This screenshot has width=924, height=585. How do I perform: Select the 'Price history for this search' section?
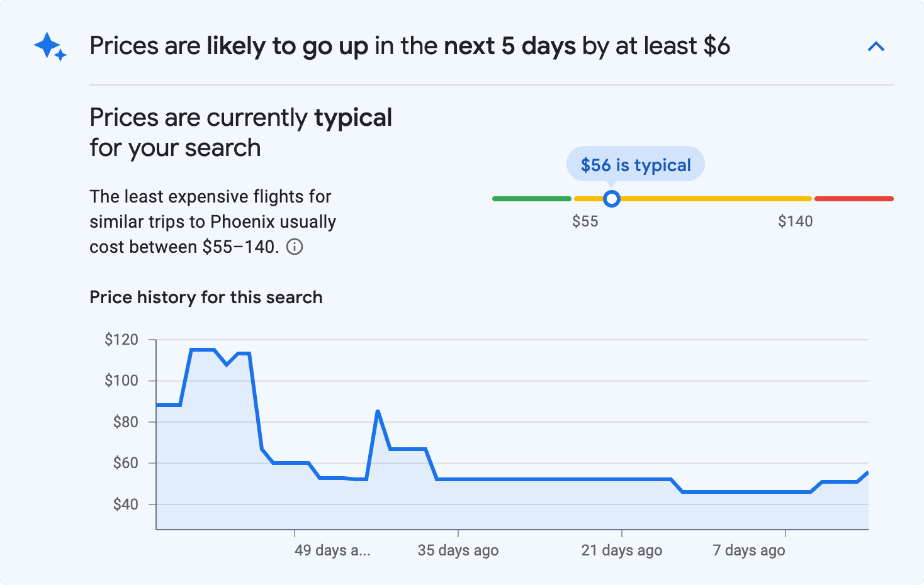click(206, 297)
